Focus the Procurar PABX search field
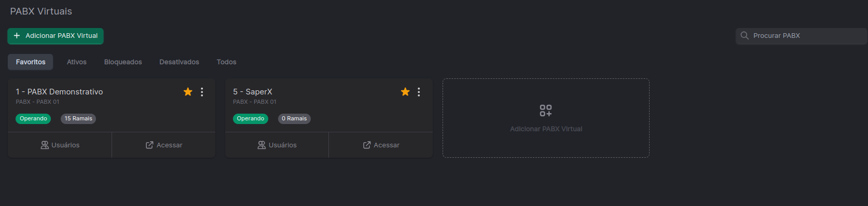The width and height of the screenshot is (868, 206). coord(802,36)
